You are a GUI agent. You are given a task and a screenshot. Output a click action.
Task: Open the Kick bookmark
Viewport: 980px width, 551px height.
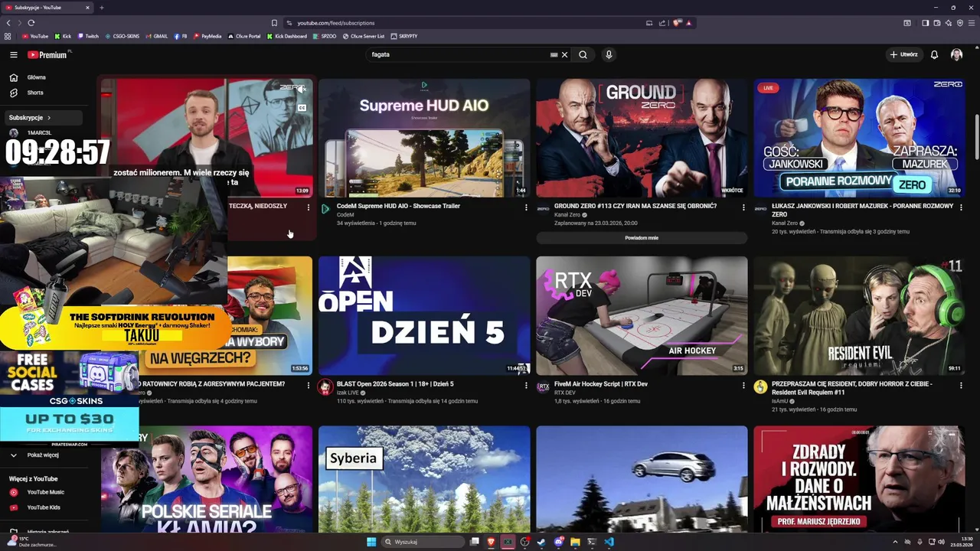point(63,36)
